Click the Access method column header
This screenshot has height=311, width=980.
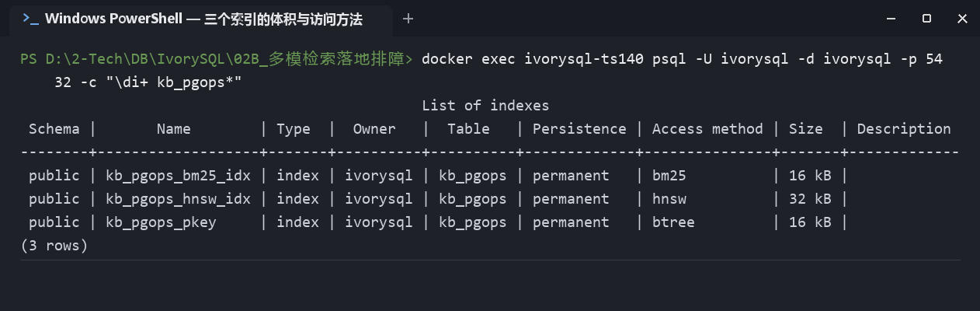[707, 129]
